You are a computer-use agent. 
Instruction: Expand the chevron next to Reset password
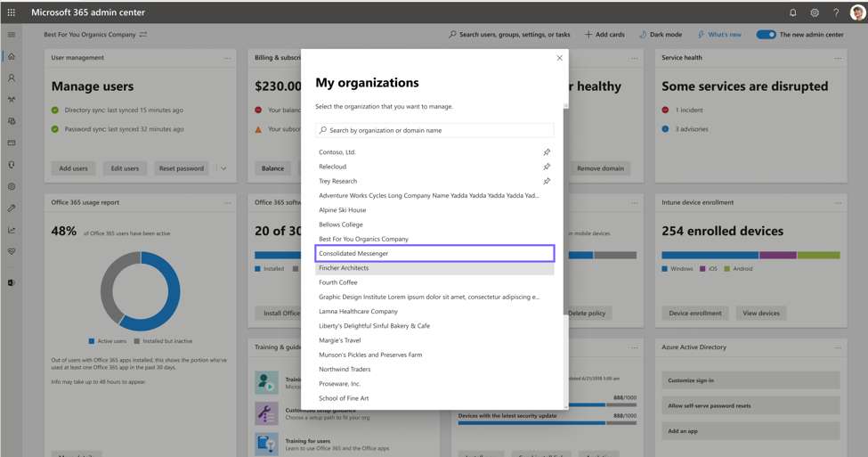click(223, 168)
